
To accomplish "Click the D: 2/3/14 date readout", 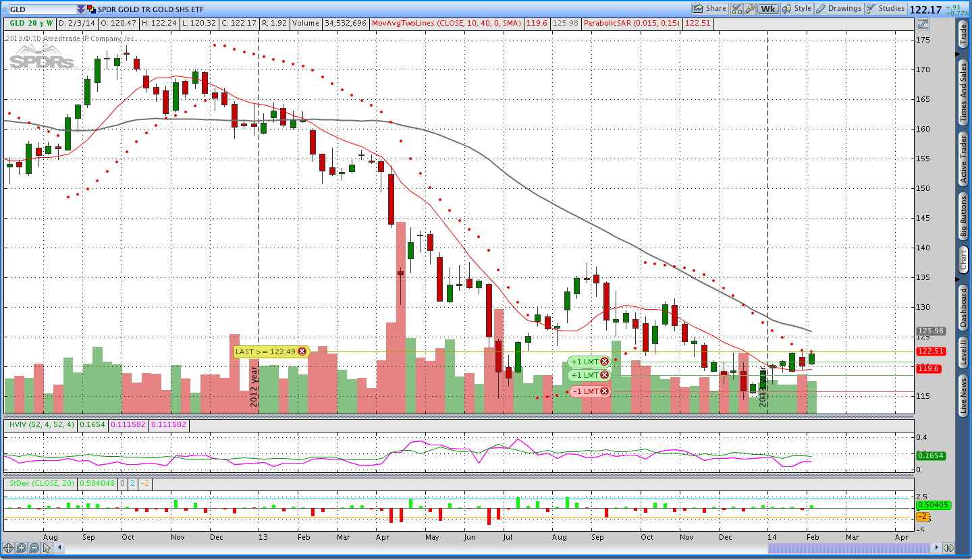I will click(77, 23).
